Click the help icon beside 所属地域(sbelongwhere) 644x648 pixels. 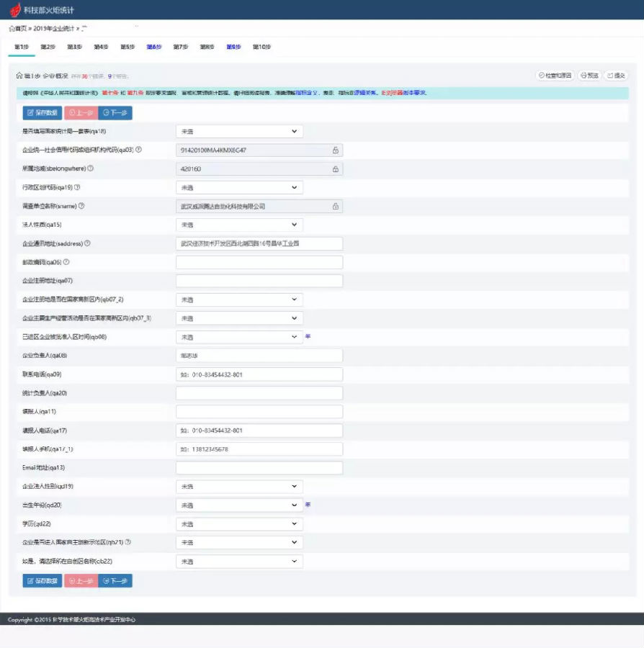point(91,168)
